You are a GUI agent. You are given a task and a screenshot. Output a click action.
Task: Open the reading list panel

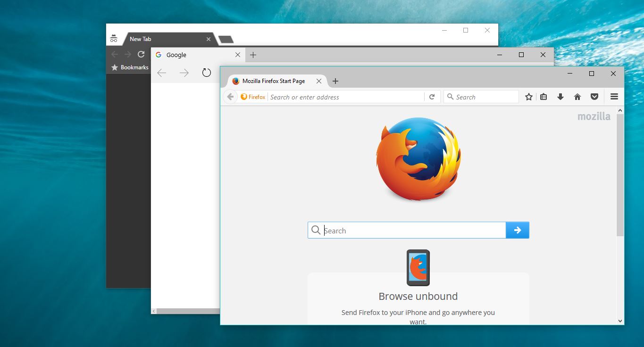pos(544,97)
